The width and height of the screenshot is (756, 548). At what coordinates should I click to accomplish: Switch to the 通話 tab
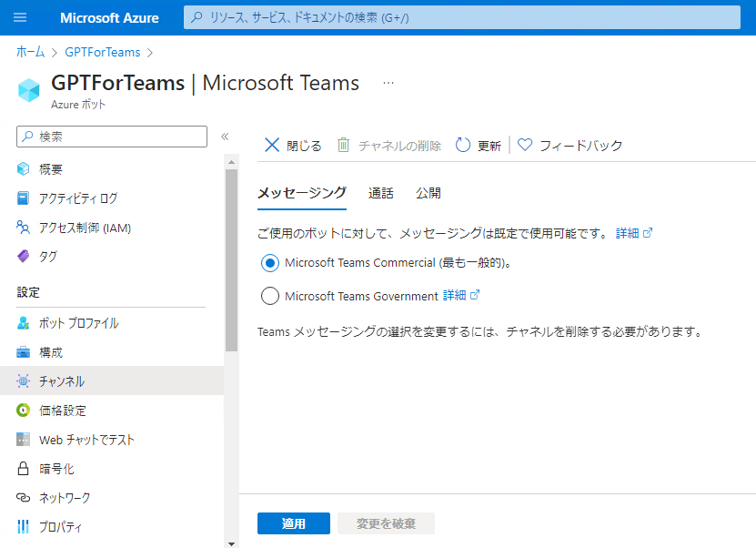381,193
